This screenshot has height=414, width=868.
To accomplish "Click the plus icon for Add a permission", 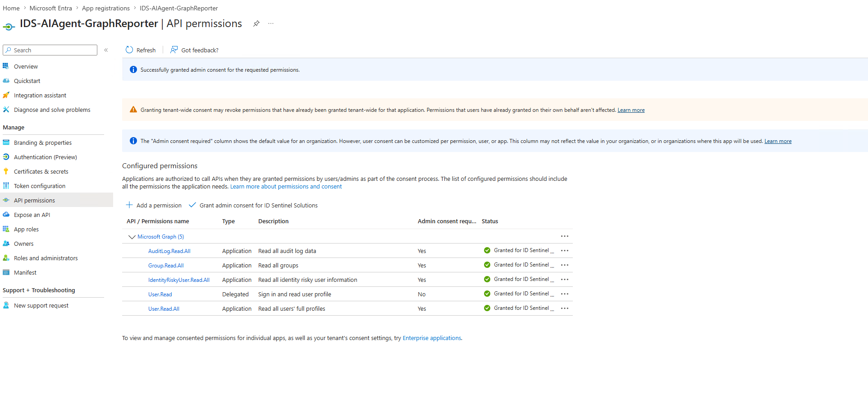I will click(129, 205).
